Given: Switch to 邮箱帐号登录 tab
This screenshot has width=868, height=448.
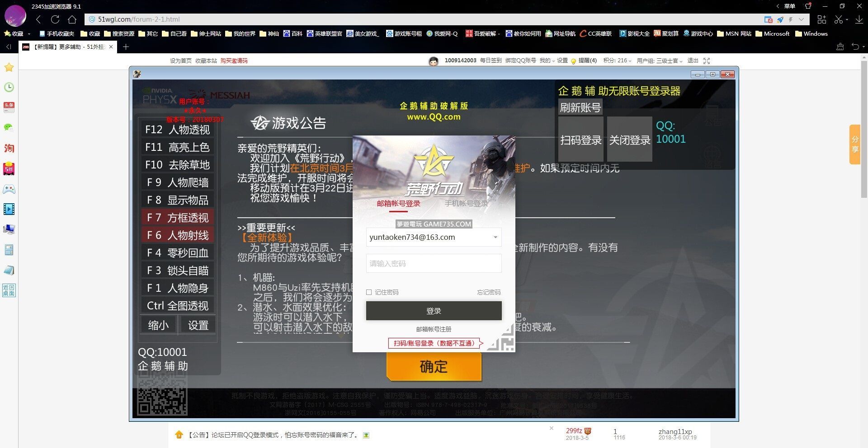Looking at the screenshot, I should [398, 204].
